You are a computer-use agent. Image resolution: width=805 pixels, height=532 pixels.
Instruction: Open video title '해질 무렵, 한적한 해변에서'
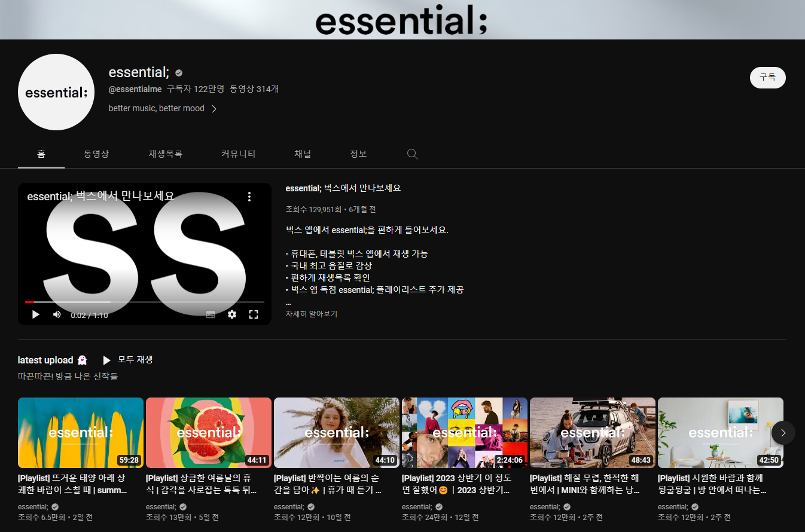pos(586,484)
